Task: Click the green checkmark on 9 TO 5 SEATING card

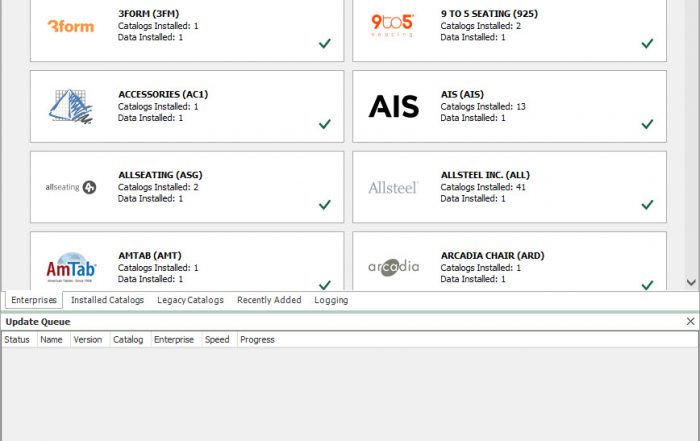Action: [647, 43]
